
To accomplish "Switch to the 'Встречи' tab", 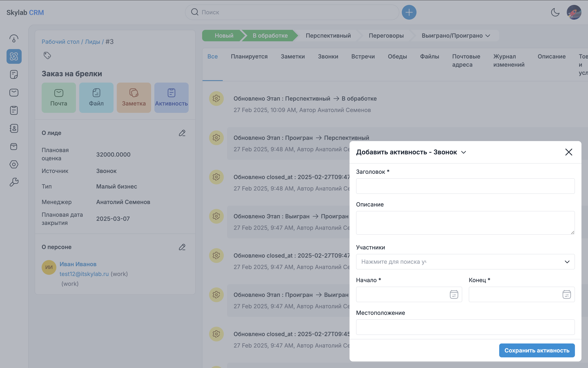I will (x=363, y=56).
